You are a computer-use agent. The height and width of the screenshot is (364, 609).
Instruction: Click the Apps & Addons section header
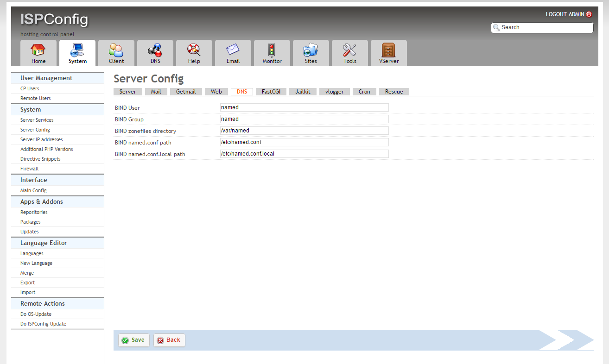(42, 202)
